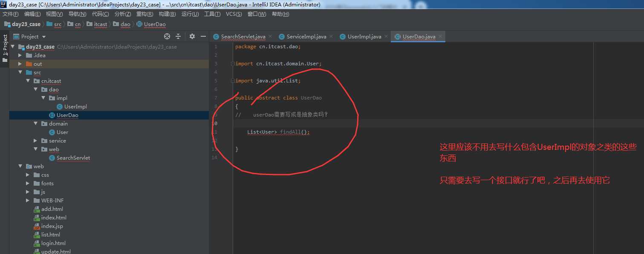644x254 pixels.
Task: Collapse the dao package node
Action: pos(35,90)
